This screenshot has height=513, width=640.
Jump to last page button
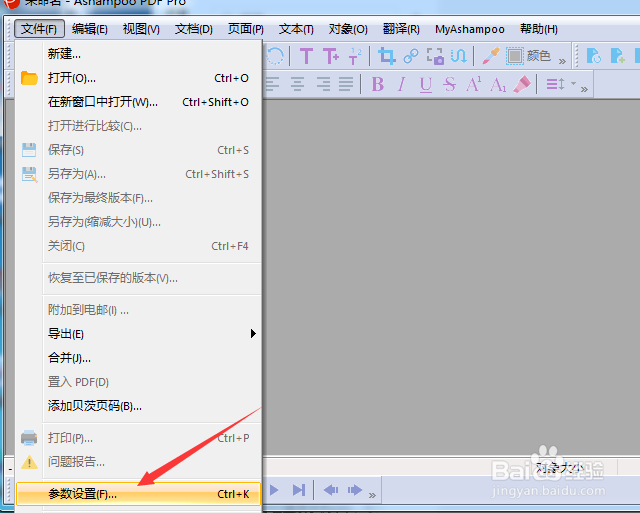tap(299, 490)
